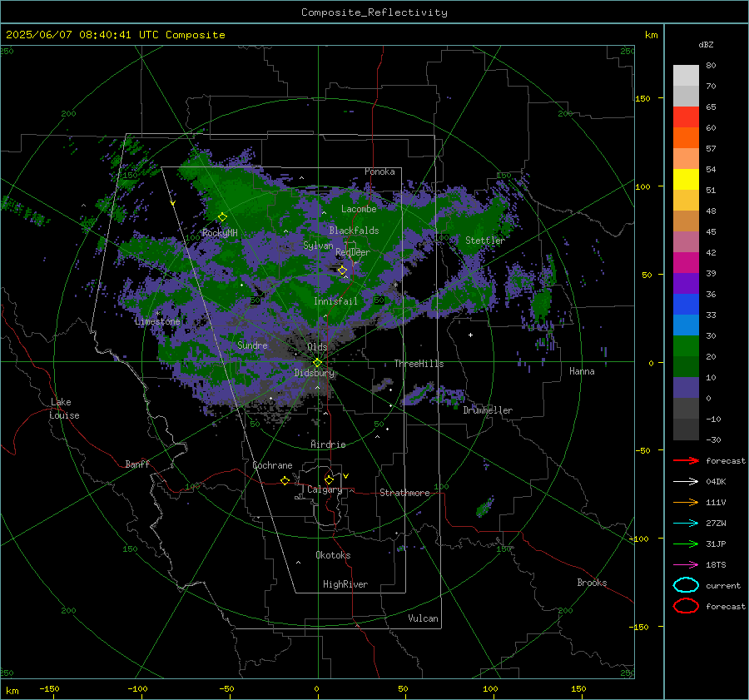Screen dimensions: 749x700
Task: Click the -150 tick label on bottom axis
Action: pos(49,688)
